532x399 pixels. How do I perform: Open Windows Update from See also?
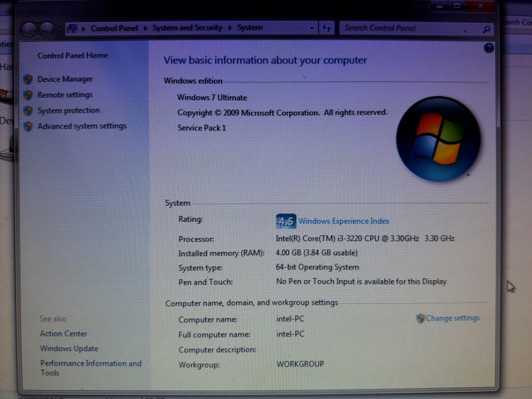pos(68,348)
